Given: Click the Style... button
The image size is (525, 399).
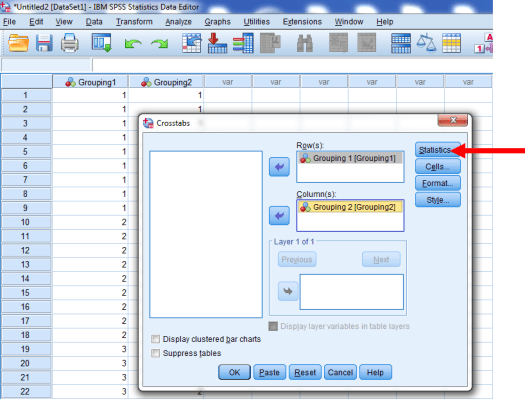Looking at the screenshot, I should pos(438,200).
